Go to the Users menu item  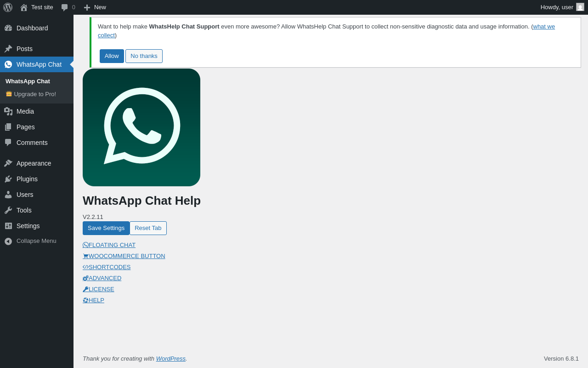tap(37, 195)
